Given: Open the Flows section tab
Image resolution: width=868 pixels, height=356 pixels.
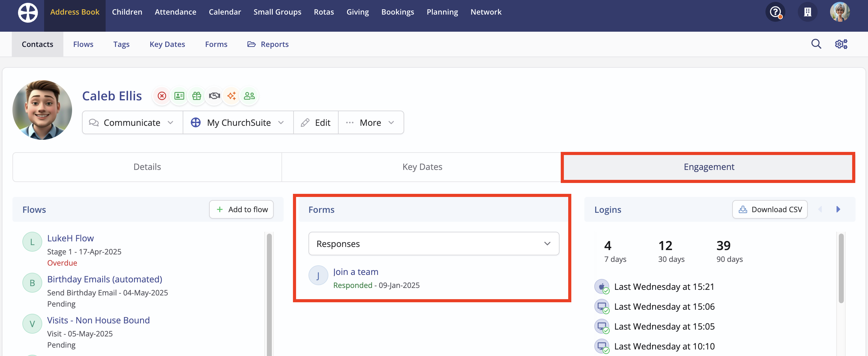Looking at the screenshot, I should (83, 44).
